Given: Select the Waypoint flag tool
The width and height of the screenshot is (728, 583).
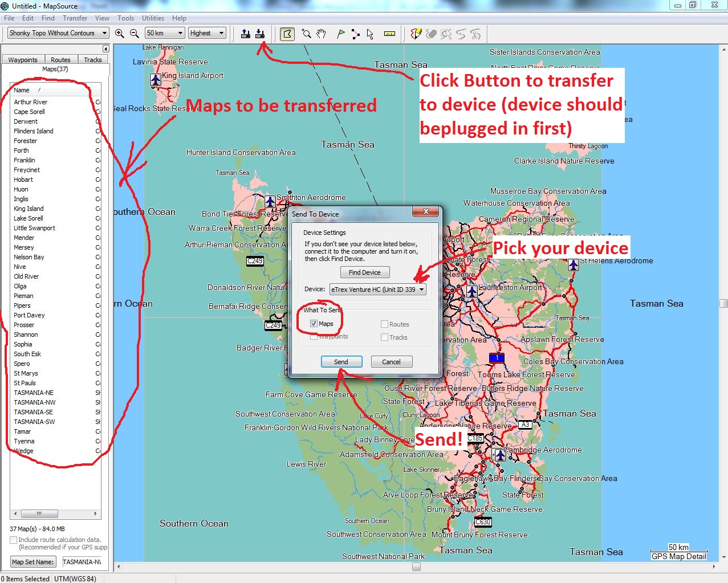Looking at the screenshot, I should [341, 34].
